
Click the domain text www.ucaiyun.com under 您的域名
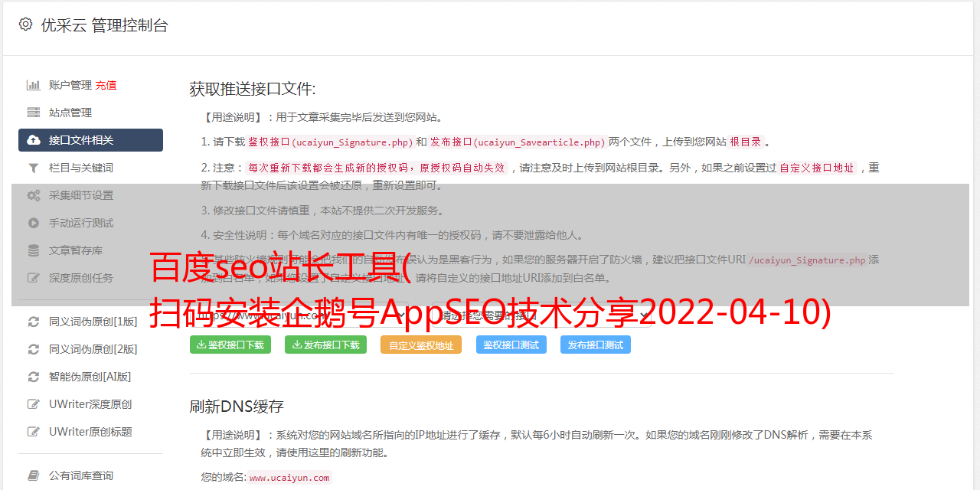(289, 477)
